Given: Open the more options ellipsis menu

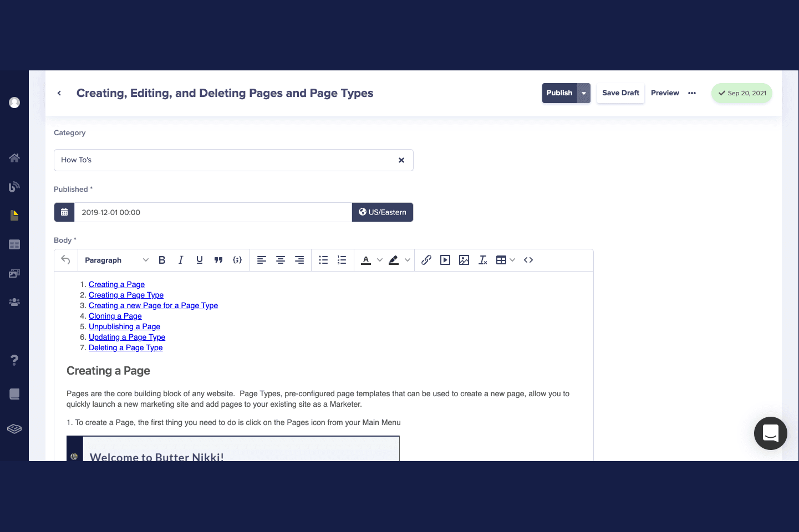Looking at the screenshot, I should 692,93.
